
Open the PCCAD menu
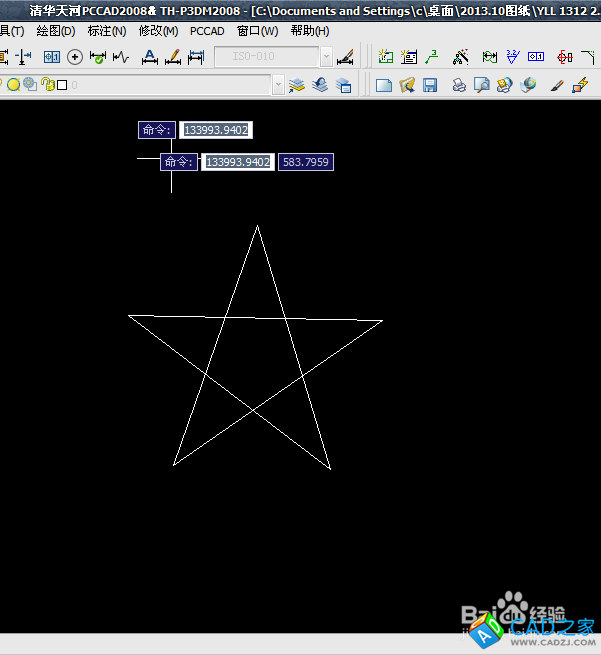(207, 31)
